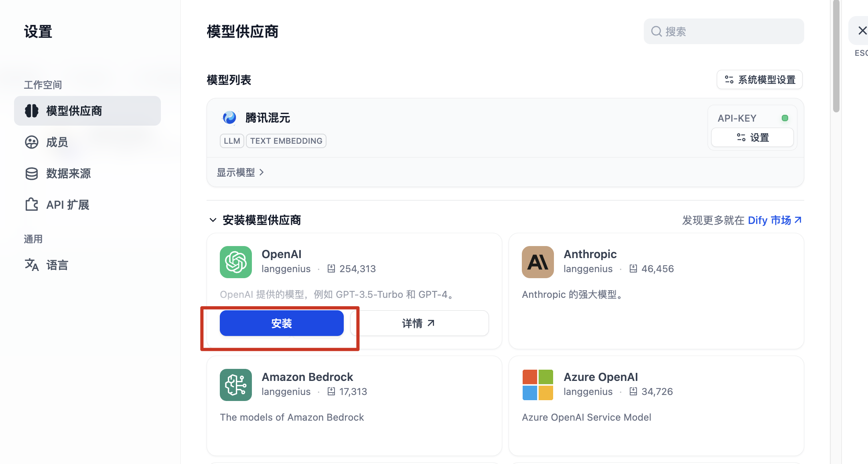Click the 搜索 search input field

pos(723,31)
